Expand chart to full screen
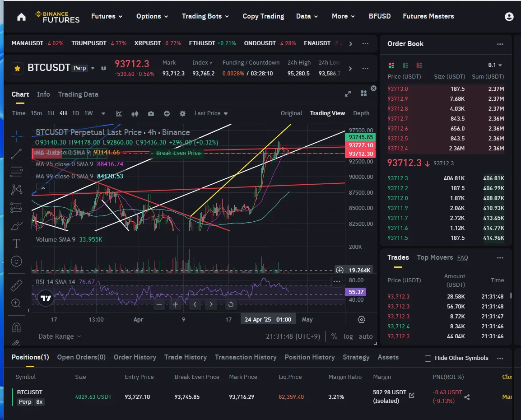The height and width of the screenshot is (420, 521). click(348, 94)
